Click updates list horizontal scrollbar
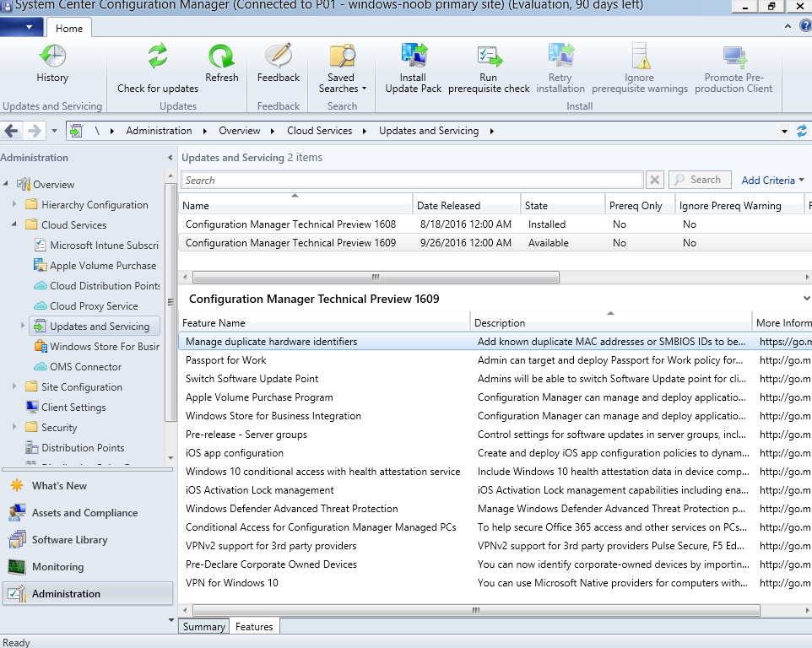The image size is (812, 648). click(376, 277)
